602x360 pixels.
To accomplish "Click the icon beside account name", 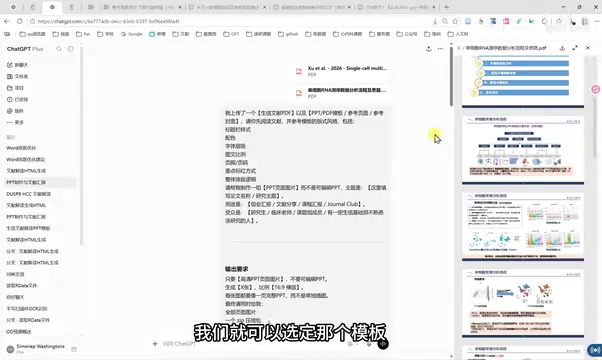I will click(x=74, y=349).
